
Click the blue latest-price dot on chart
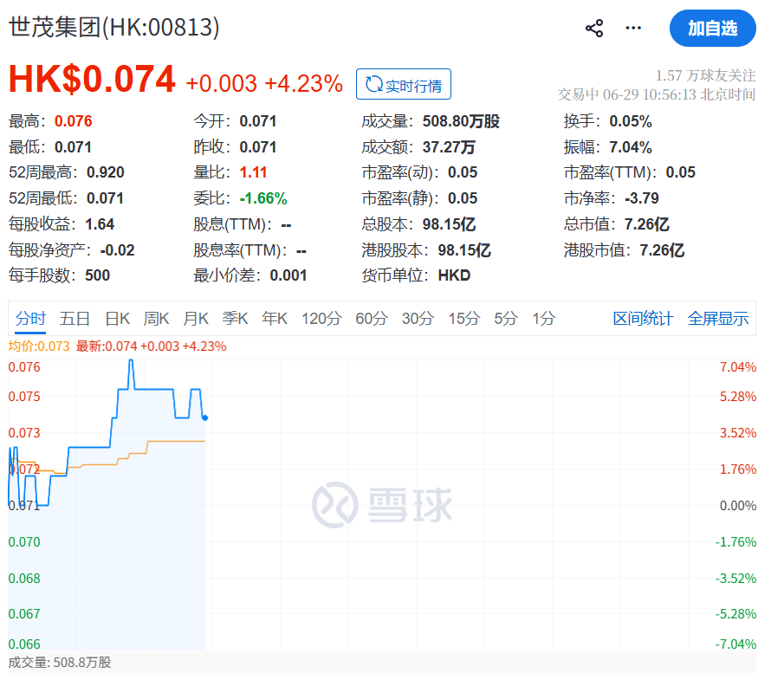(205, 417)
